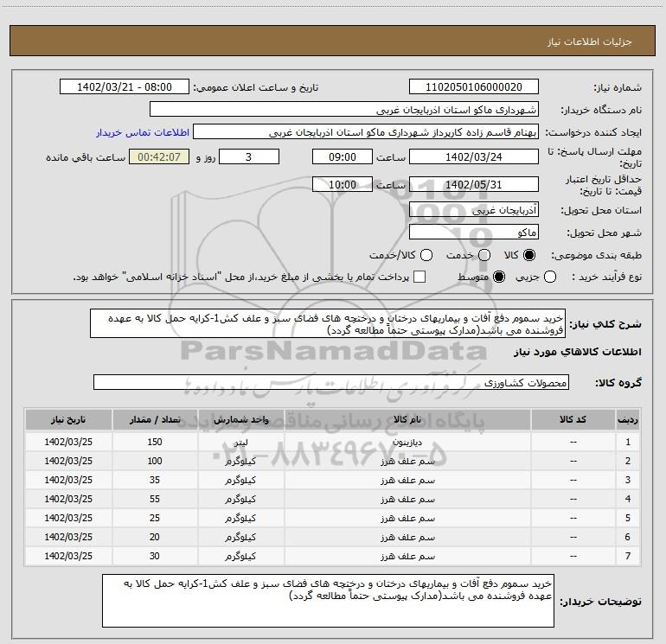Select the response deadline date 1402/03/24
Image resolution: width=666 pixels, height=644 pixels.
click(474, 157)
